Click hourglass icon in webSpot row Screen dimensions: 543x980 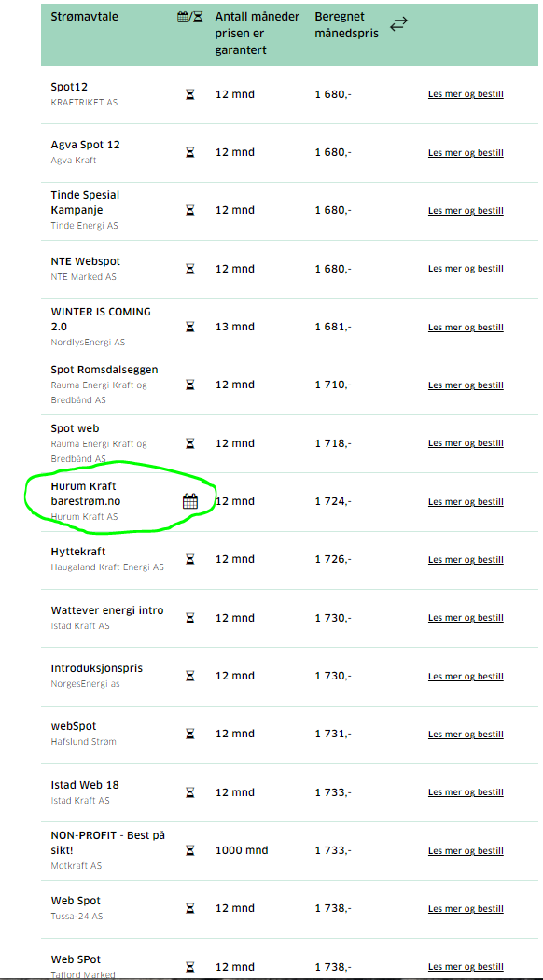pyautogui.click(x=190, y=734)
